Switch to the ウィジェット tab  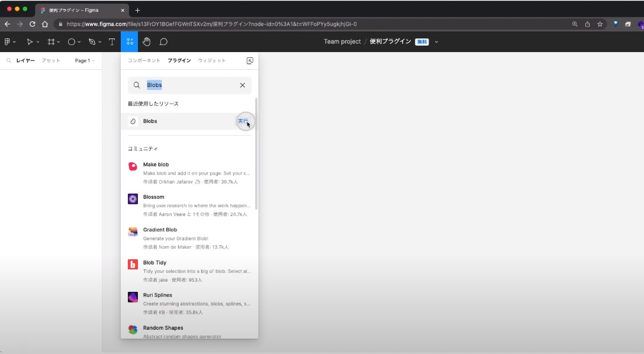[211, 60]
